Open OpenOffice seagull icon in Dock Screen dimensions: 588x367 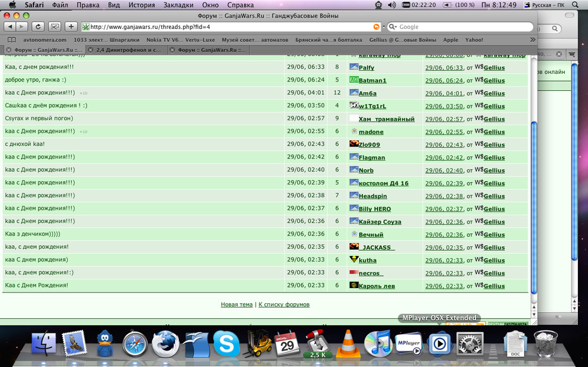(x=196, y=344)
